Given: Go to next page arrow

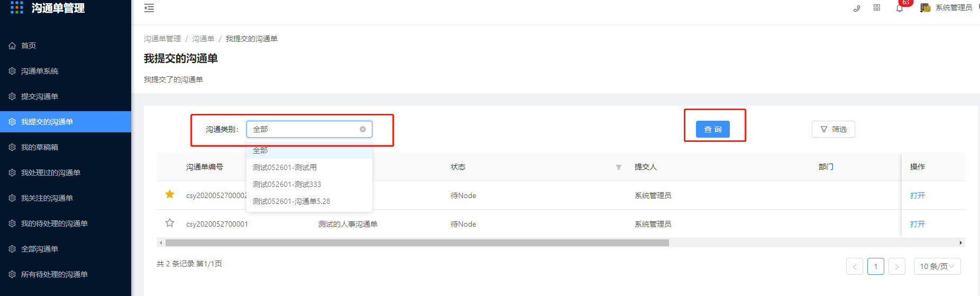Looking at the screenshot, I should pos(897,266).
